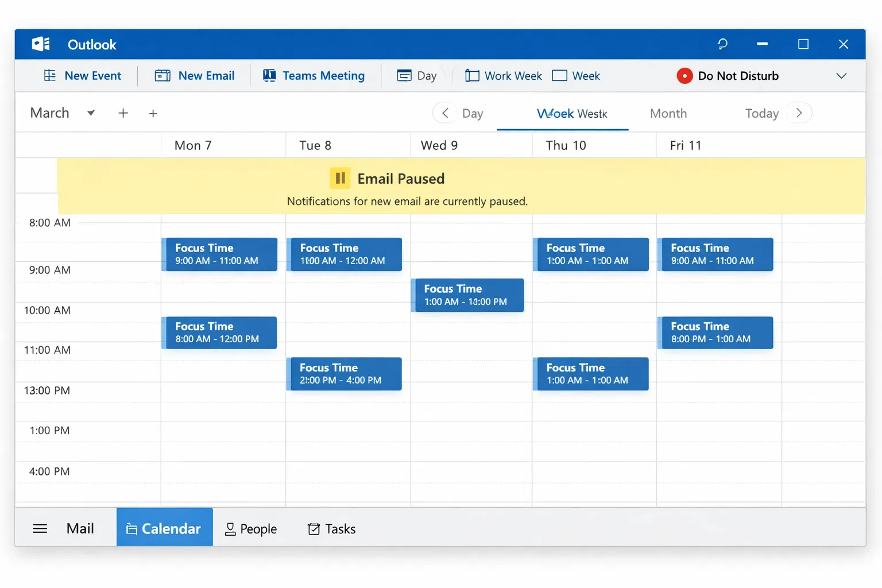
Task: Open Friday 9:00 AM - 11:00 AM Focus Time
Action: pyautogui.click(x=715, y=254)
